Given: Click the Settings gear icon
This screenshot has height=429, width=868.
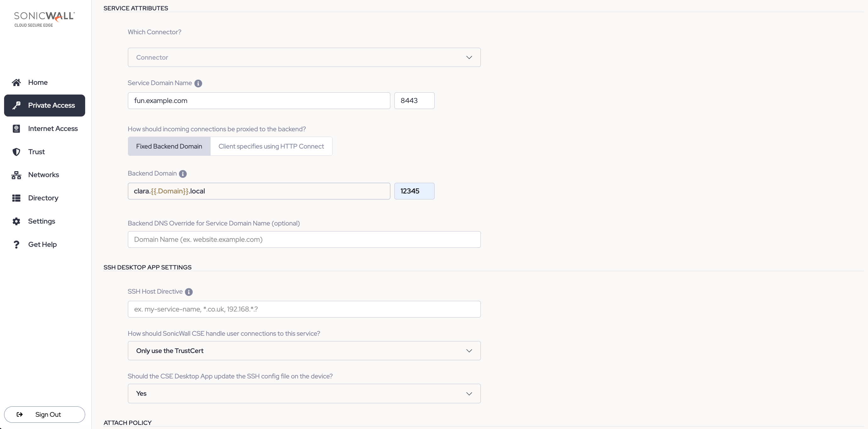Looking at the screenshot, I should (16, 221).
